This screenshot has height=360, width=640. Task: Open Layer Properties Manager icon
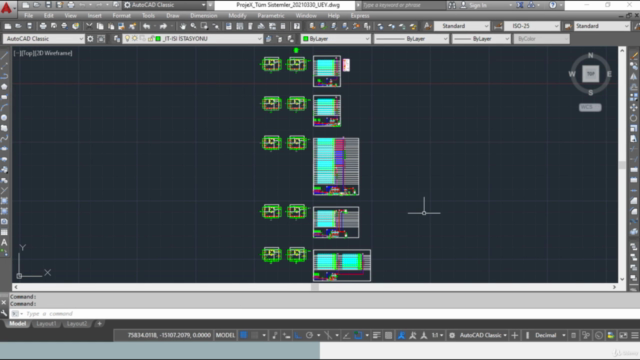[x=117, y=39]
